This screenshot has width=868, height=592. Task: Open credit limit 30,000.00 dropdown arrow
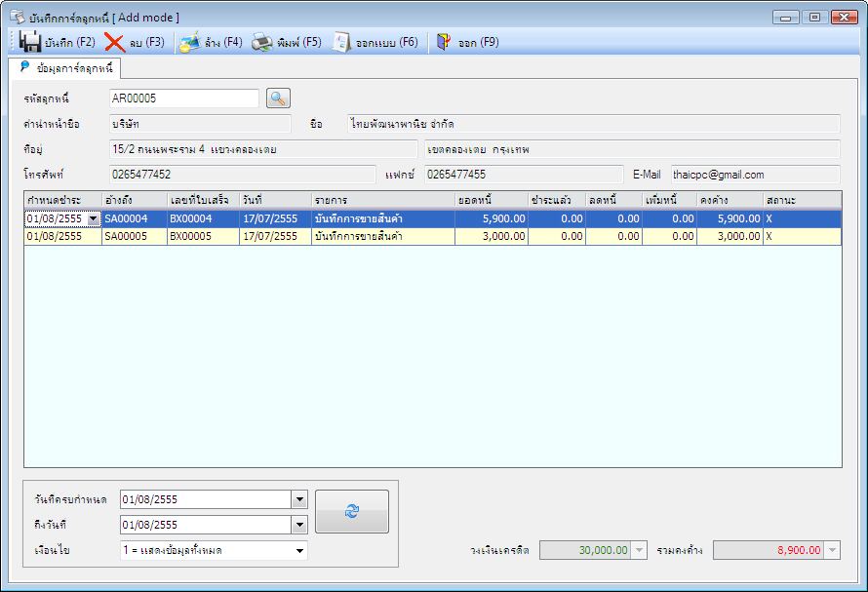639,550
